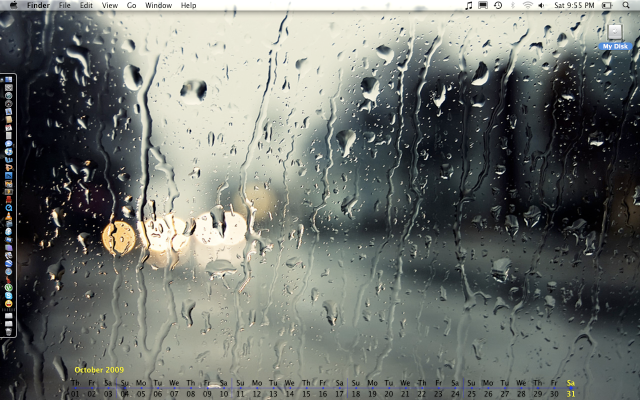Click the volume speaker icon
Viewport: 640px width, 400px height.
pyautogui.click(x=541, y=5)
